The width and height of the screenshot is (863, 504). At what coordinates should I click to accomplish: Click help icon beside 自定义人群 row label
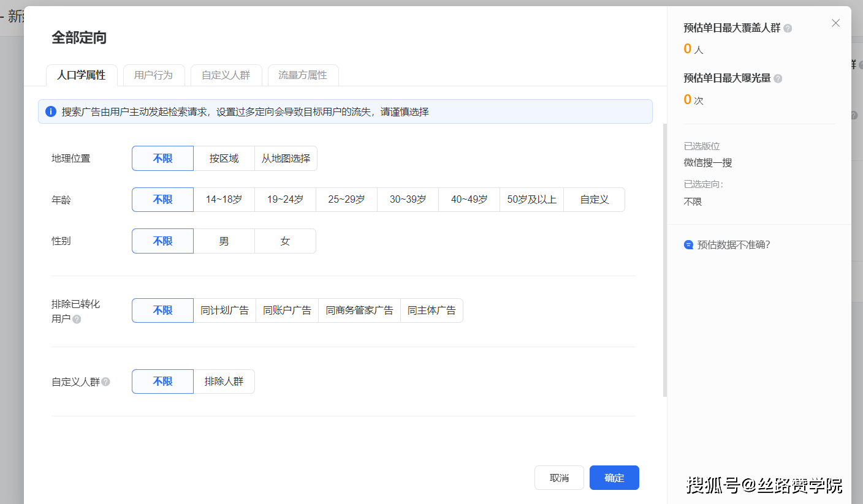(105, 382)
